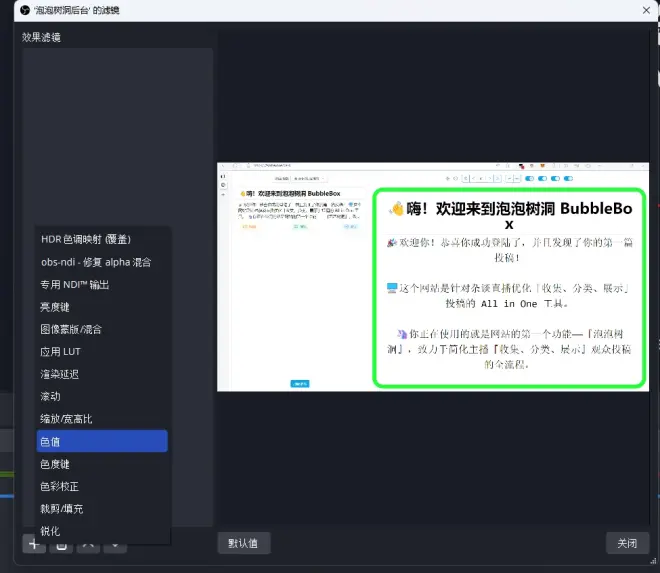
Task: Add the 锐化 filter
Action: click(102, 531)
